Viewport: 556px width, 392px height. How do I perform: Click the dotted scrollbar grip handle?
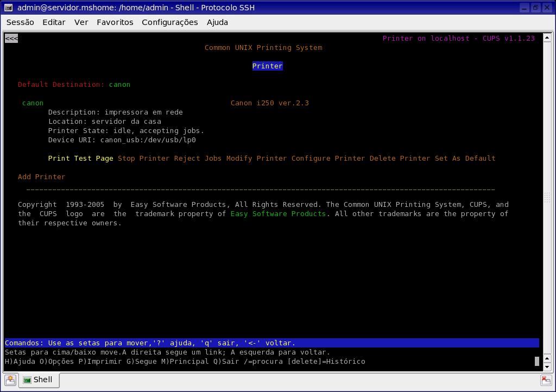pos(547,197)
